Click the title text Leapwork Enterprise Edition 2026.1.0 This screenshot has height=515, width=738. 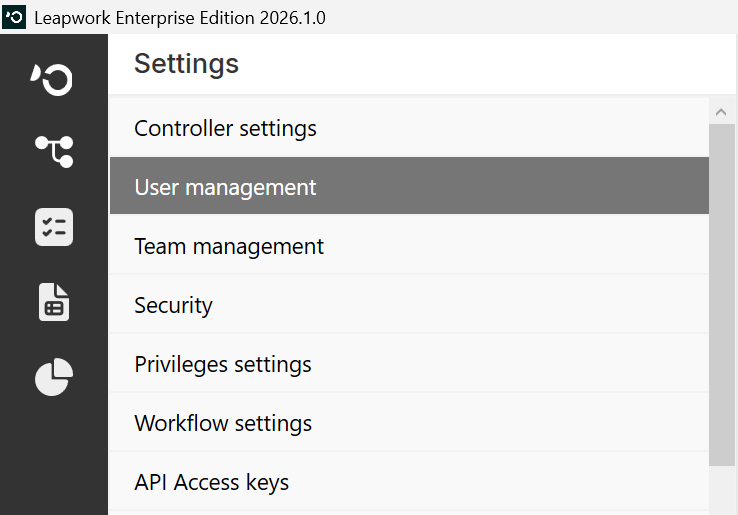(x=180, y=18)
